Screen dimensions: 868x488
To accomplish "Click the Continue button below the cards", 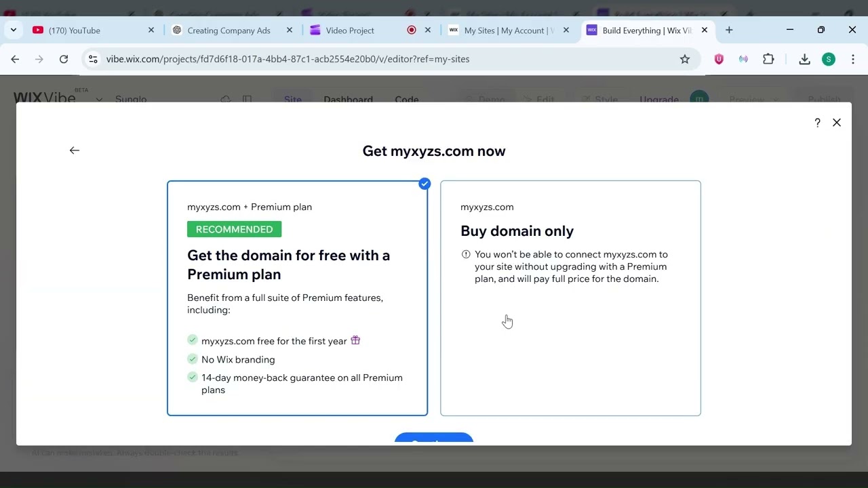I will pyautogui.click(x=434, y=439).
